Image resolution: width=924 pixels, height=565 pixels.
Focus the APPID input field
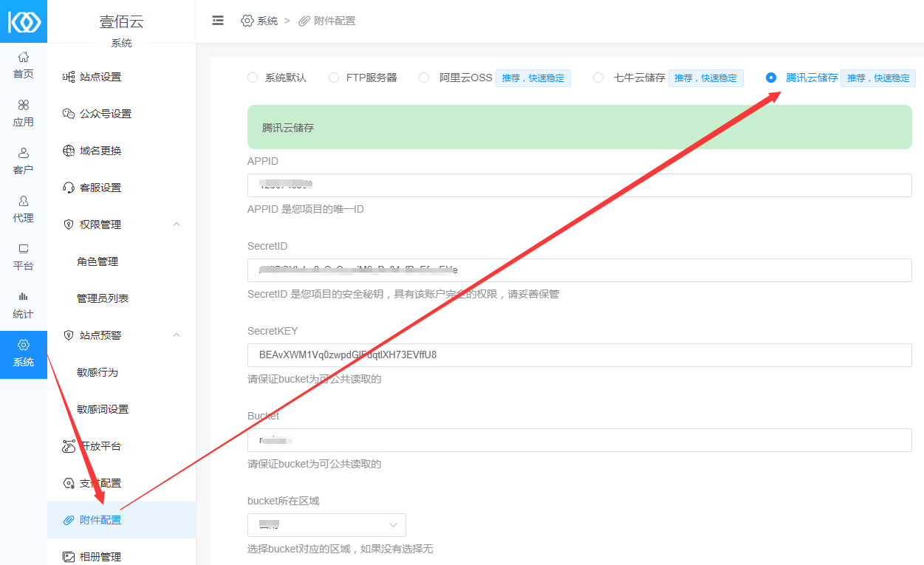[580, 185]
